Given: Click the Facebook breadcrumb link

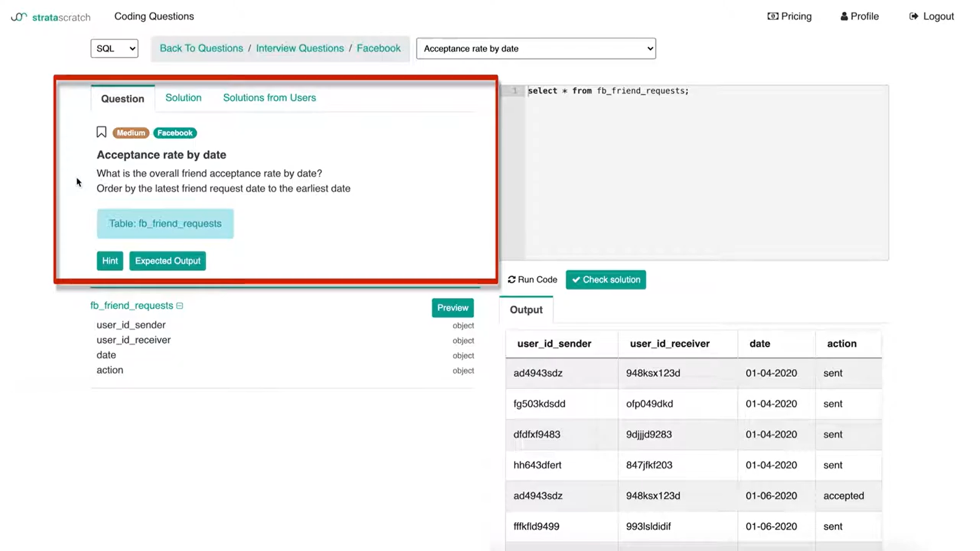Looking at the screenshot, I should [378, 48].
